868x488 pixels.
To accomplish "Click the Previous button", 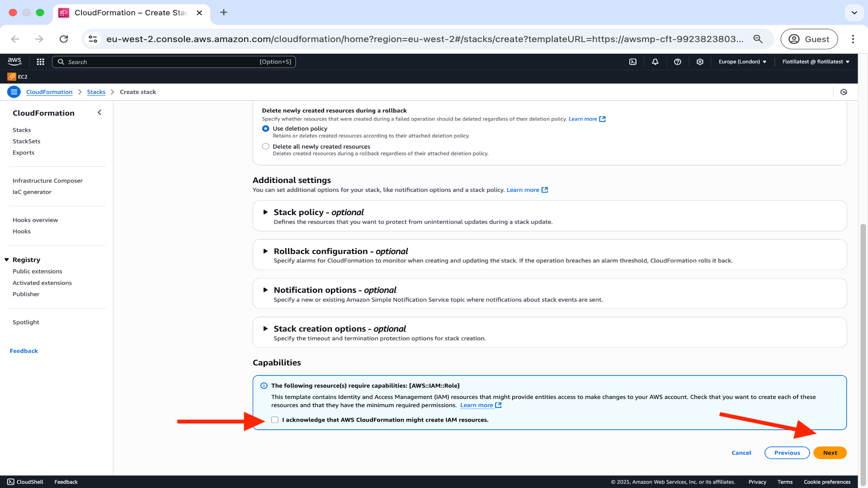I will coord(787,453).
